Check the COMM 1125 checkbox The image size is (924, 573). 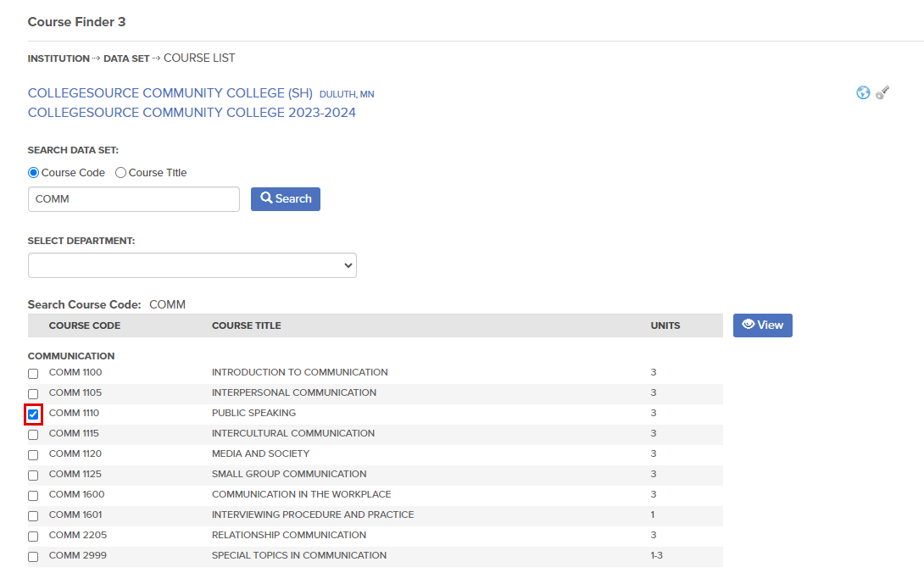[x=33, y=476]
